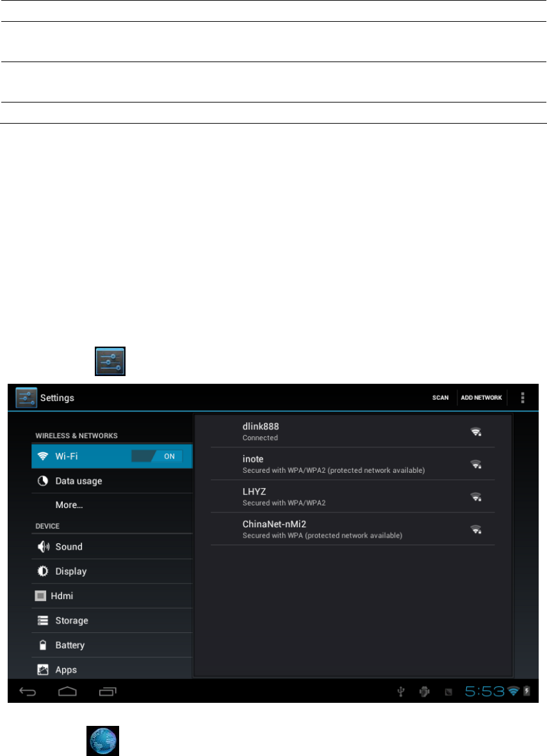
Task: Tap the Back navigation arrow
Action: click(28, 692)
